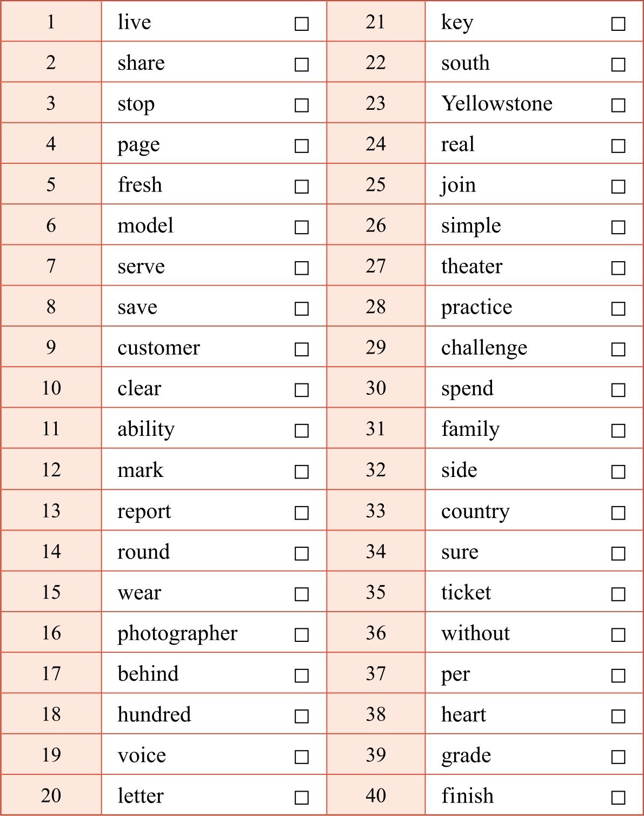Click the word 'practice'

coord(476,307)
